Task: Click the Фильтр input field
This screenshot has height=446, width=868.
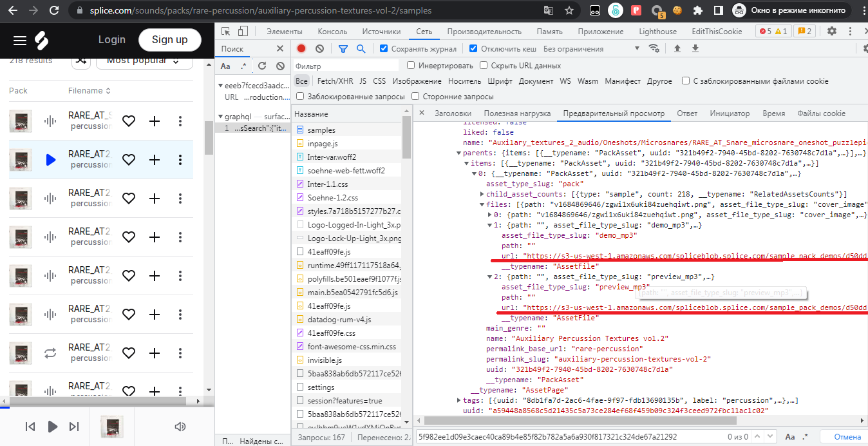Action: (346, 66)
